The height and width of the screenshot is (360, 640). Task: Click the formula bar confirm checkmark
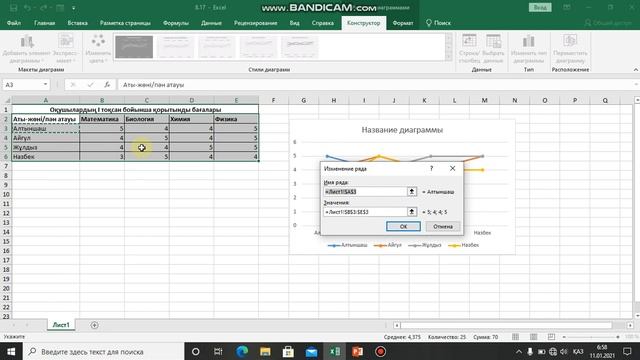click(x=90, y=84)
